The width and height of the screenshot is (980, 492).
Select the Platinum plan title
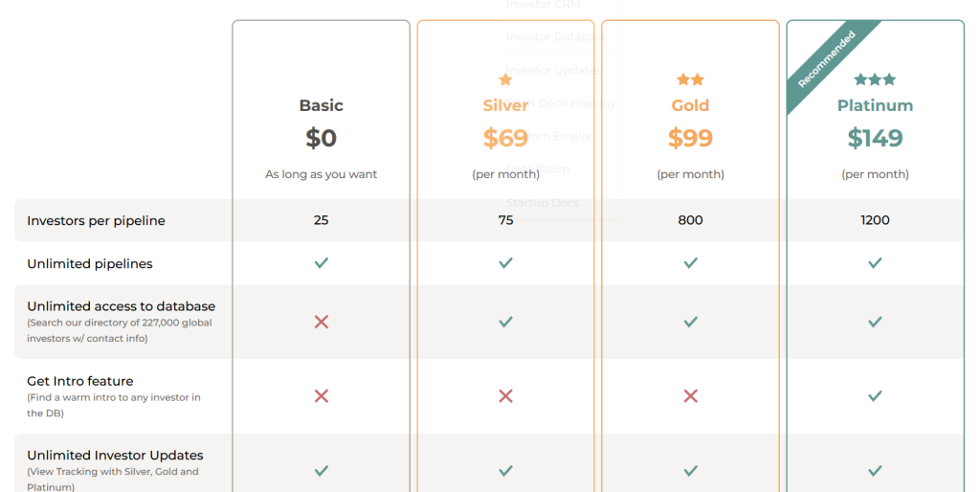tap(875, 105)
